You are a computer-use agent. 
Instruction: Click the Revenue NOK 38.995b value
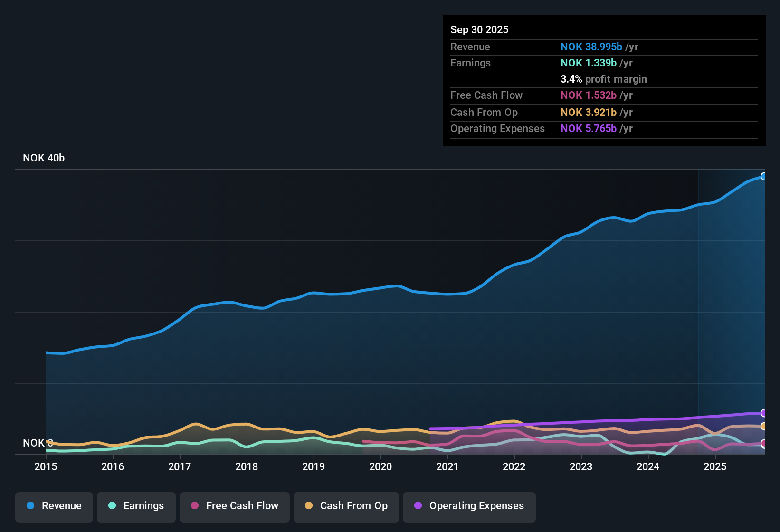(x=591, y=47)
